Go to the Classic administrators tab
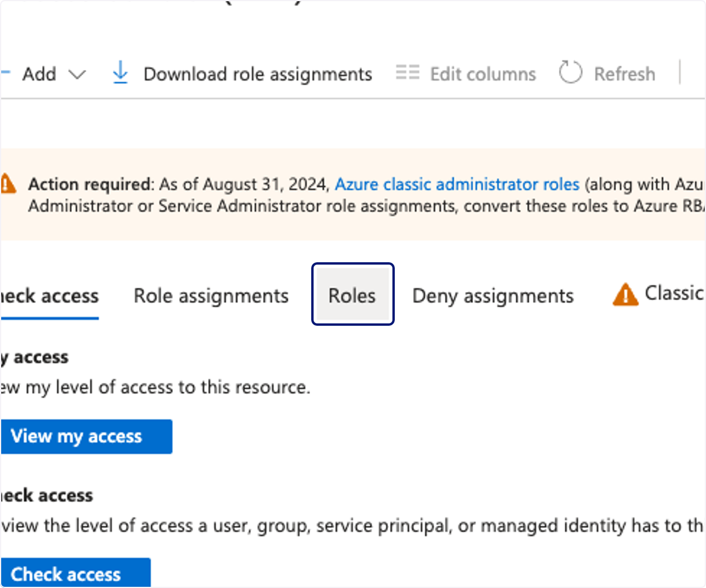706x588 pixels. [x=659, y=294]
